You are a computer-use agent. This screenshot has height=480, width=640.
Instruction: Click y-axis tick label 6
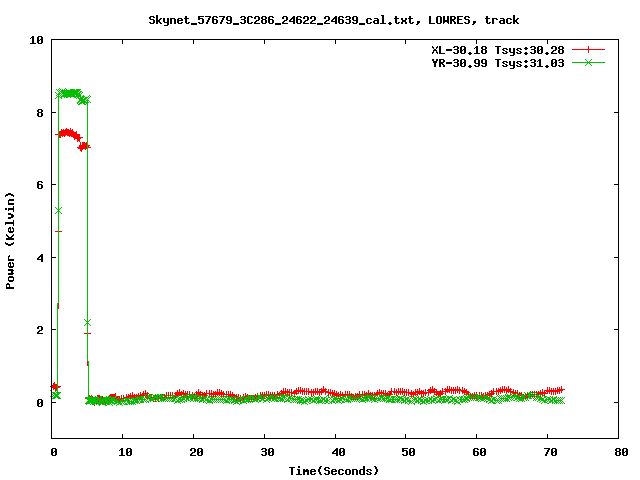point(40,185)
